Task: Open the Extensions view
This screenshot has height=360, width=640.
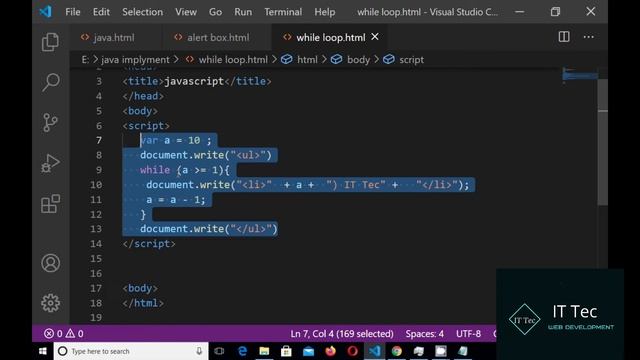Action: [x=51, y=203]
